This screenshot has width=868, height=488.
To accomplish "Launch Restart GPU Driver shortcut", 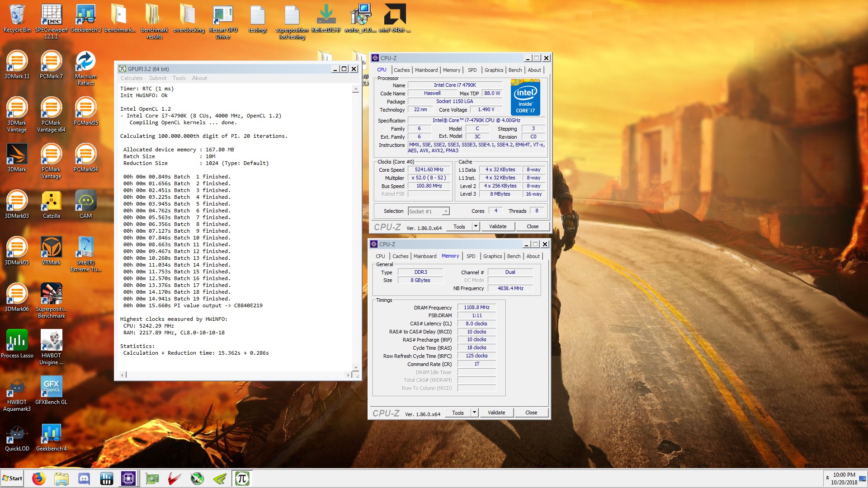I will point(223,21).
